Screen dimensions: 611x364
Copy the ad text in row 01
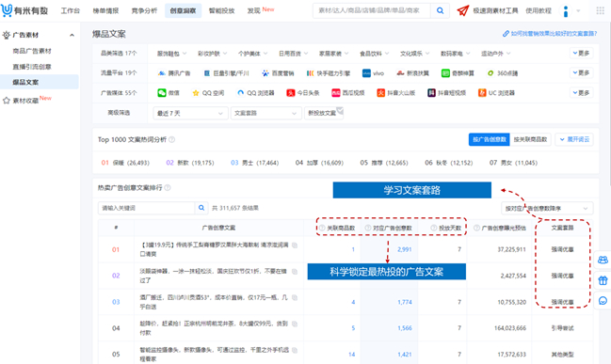(x=295, y=245)
